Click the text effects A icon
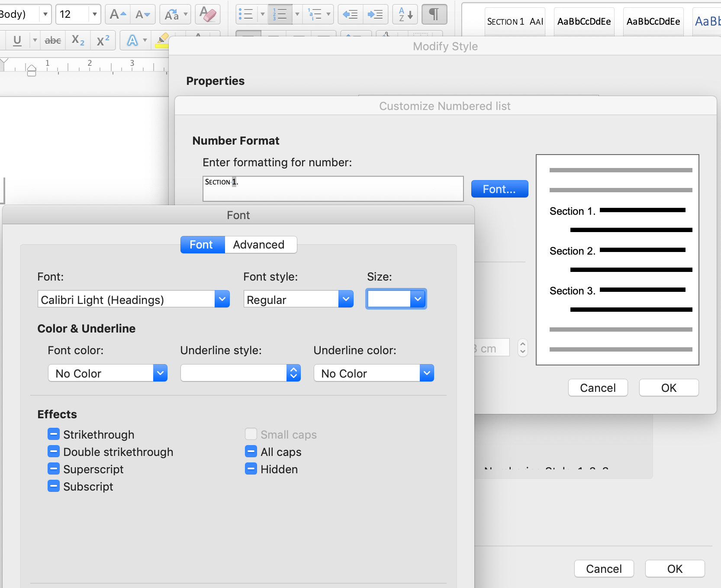The height and width of the screenshot is (588, 721). (132, 41)
